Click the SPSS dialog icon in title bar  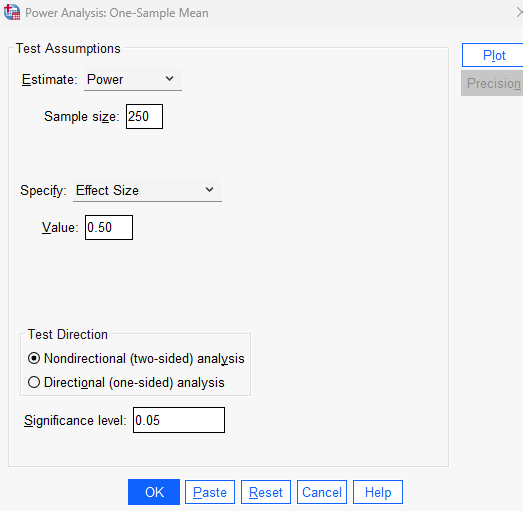tap(12, 12)
